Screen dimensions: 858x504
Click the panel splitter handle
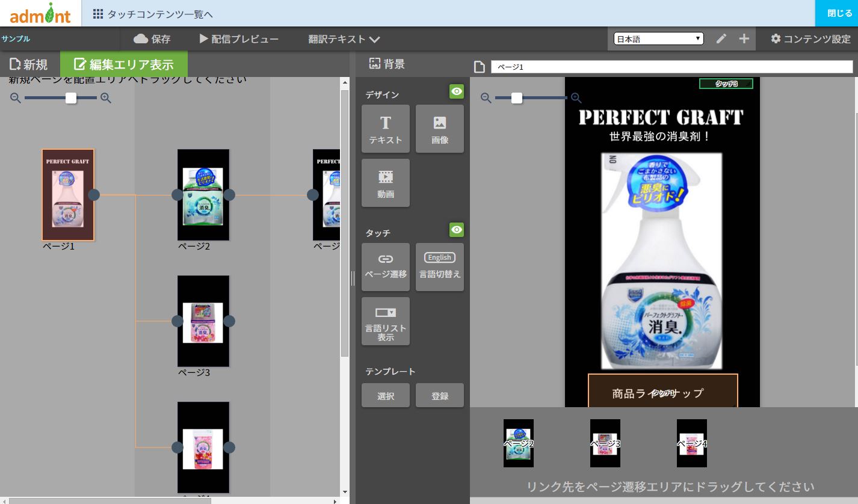tap(353, 278)
